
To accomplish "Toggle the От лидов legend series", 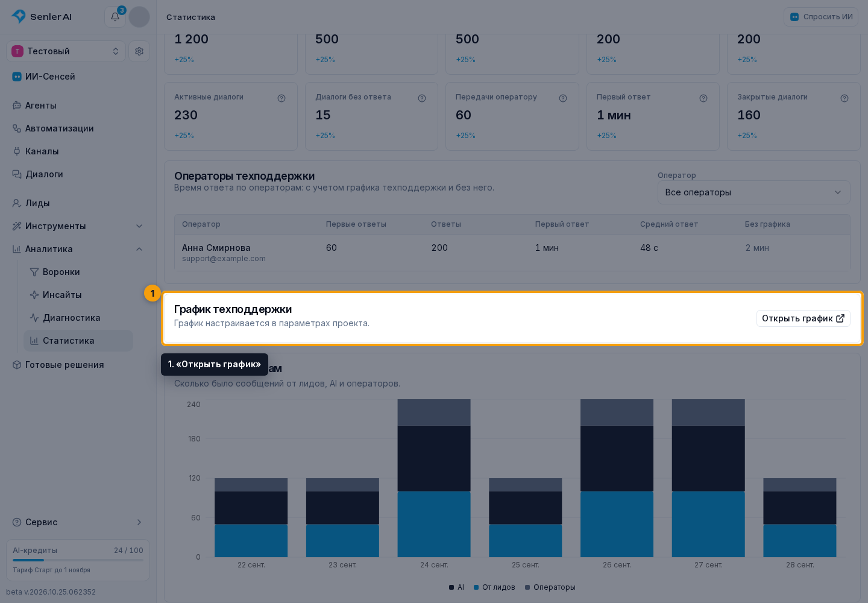I will point(494,587).
